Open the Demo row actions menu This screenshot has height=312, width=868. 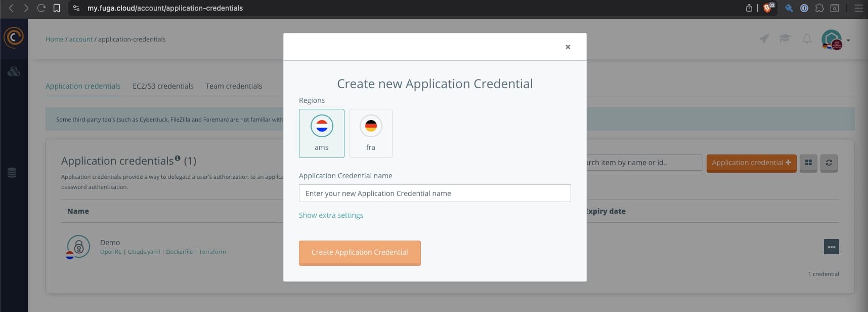(x=831, y=247)
